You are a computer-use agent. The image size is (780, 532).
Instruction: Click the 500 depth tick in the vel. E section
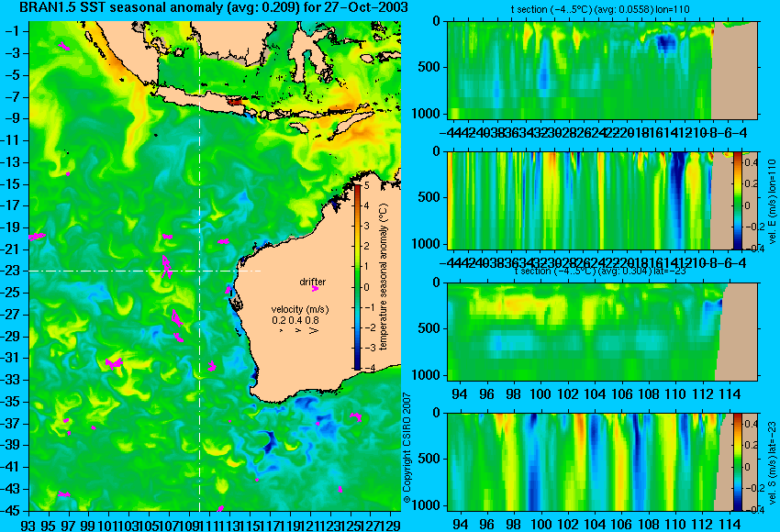click(x=429, y=197)
